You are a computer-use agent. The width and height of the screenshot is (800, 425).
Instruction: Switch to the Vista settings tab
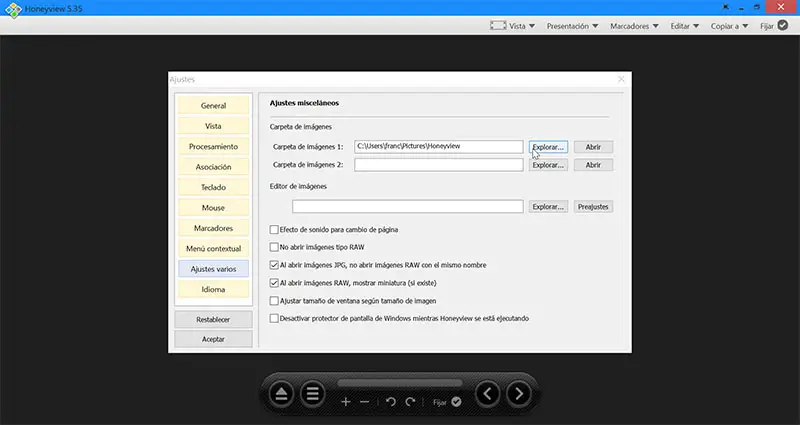tap(213, 126)
